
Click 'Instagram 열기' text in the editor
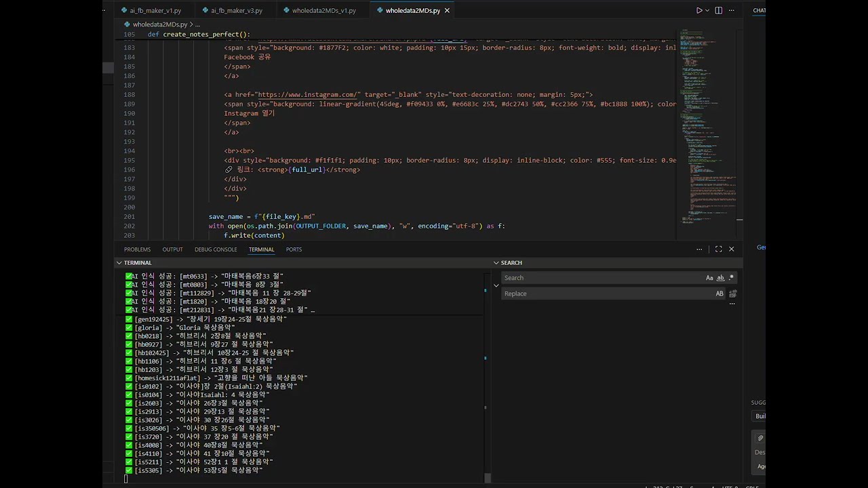point(250,114)
